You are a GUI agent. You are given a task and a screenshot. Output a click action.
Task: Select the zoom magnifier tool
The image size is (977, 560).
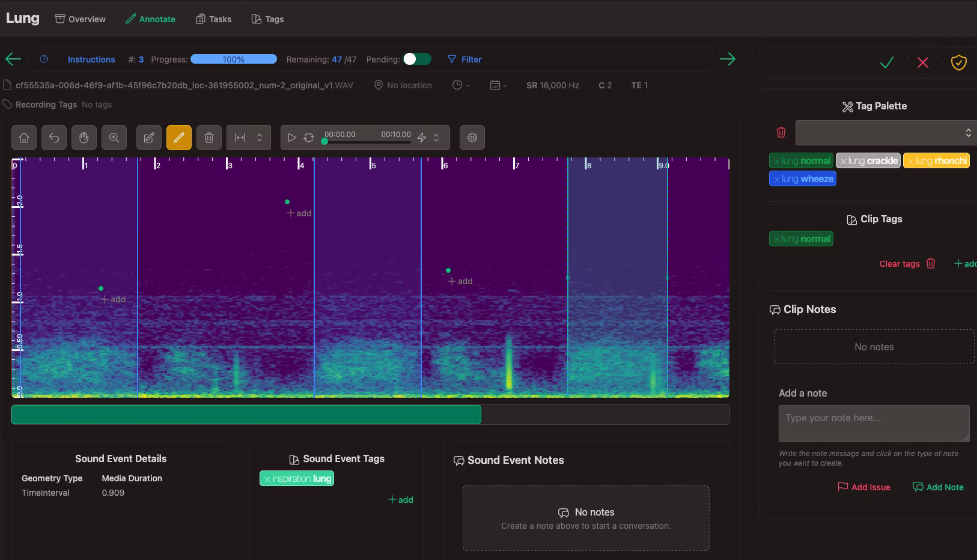click(114, 138)
